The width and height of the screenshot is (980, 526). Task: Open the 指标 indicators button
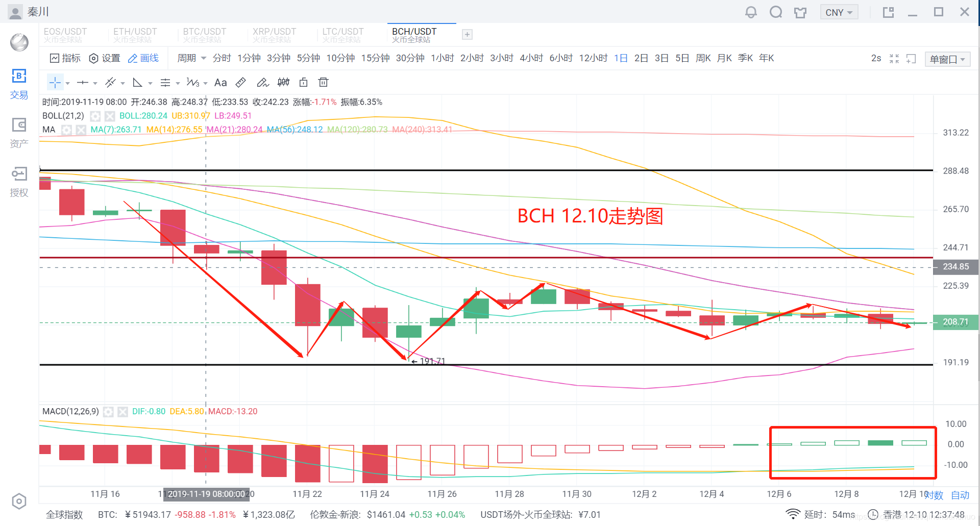click(65, 58)
